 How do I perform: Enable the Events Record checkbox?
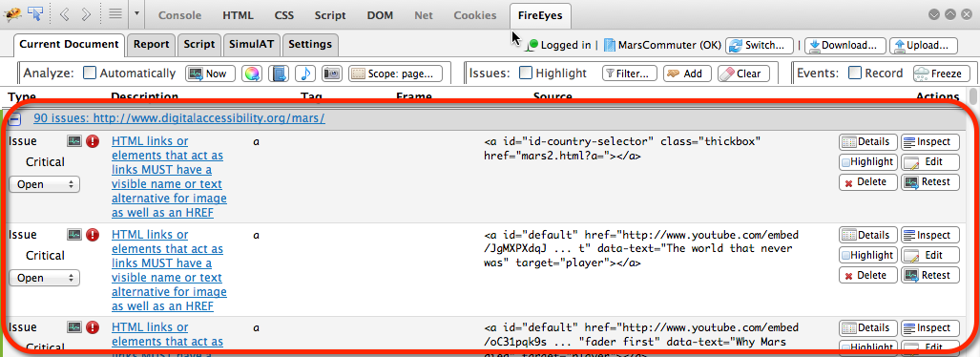click(855, 73)
